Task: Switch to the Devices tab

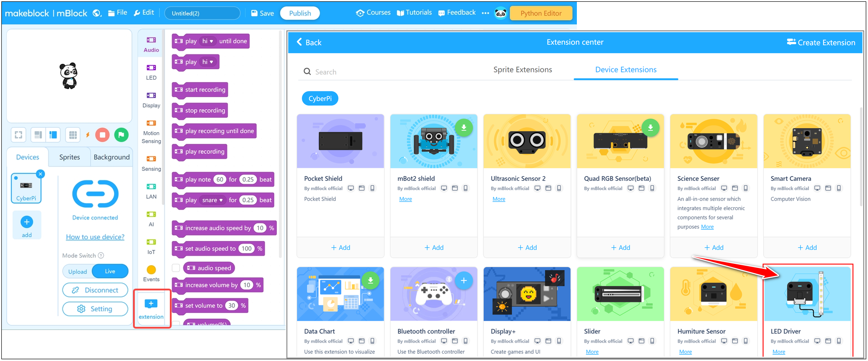Action: [27, 157]
